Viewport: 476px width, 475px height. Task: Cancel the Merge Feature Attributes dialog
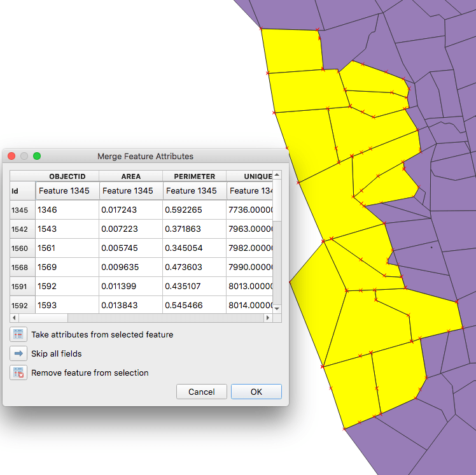[x=202, y=392]
